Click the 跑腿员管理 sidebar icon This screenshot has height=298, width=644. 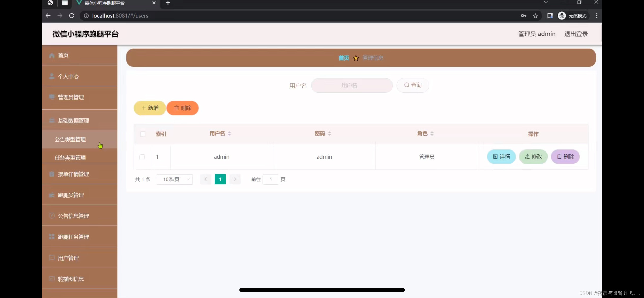pos(52,195)
